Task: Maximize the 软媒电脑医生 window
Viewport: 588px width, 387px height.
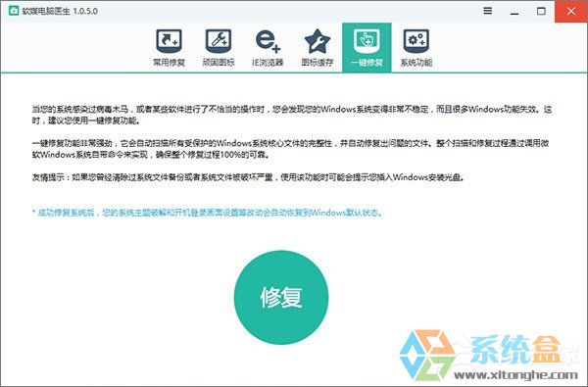Action: point(541,11)
